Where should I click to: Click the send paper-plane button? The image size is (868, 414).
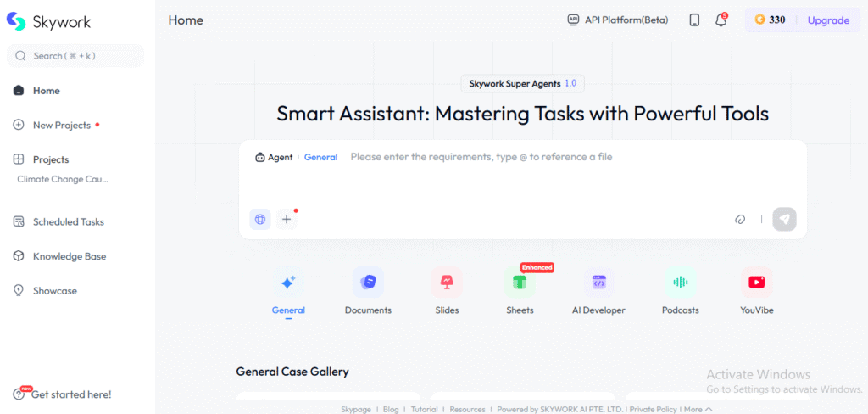tap(784, 219)
